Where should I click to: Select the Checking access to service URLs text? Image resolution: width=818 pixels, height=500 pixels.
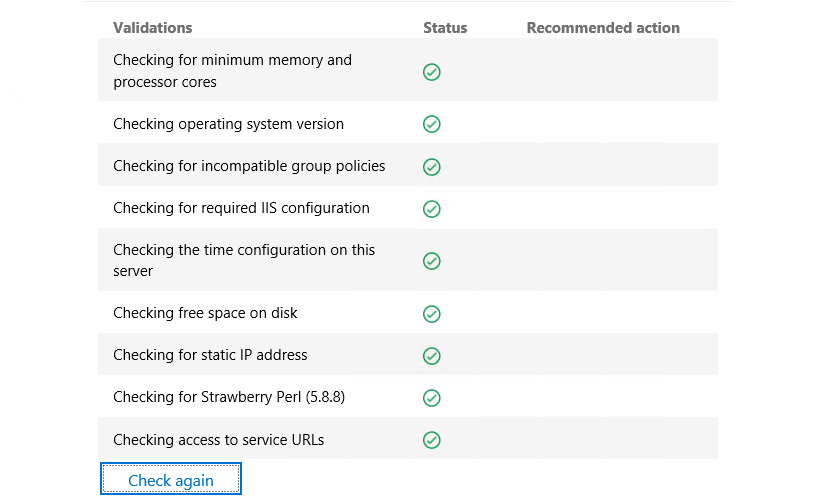tap(219, 440)
